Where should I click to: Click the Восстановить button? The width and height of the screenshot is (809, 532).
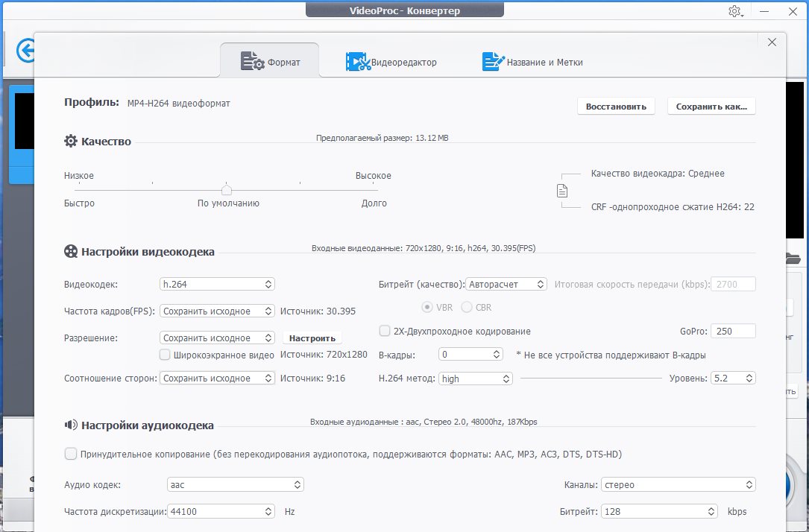616,107
